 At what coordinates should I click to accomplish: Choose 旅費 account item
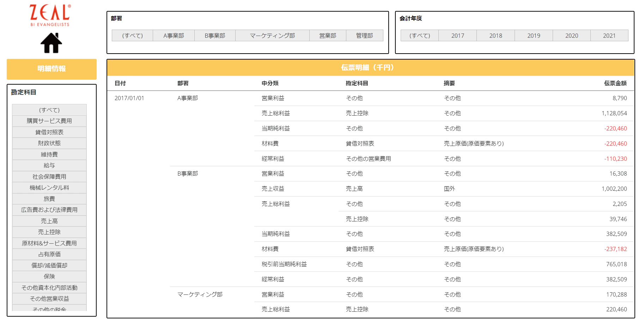point(49,199)
